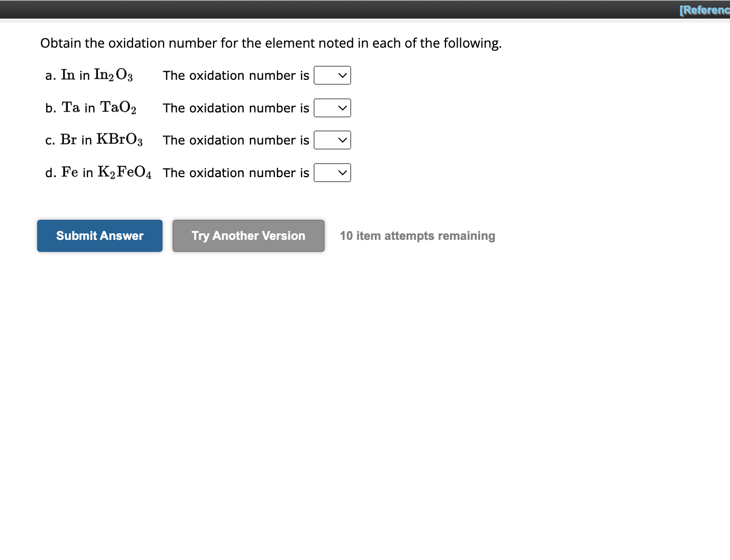The image size is (730, 560).
Task: Click the chevron icon on the K2FeO4 answer box
Action: coord(342,173)
